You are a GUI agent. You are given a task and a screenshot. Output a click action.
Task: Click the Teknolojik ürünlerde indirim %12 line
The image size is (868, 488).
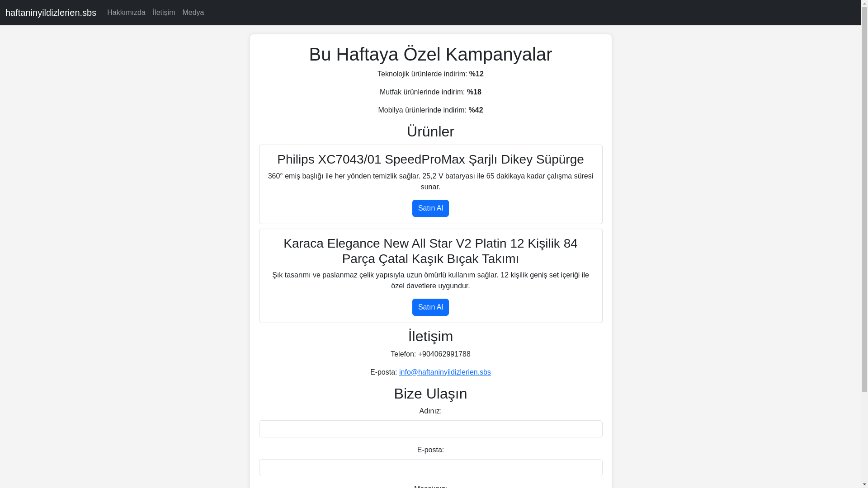(x=430, y=74)
